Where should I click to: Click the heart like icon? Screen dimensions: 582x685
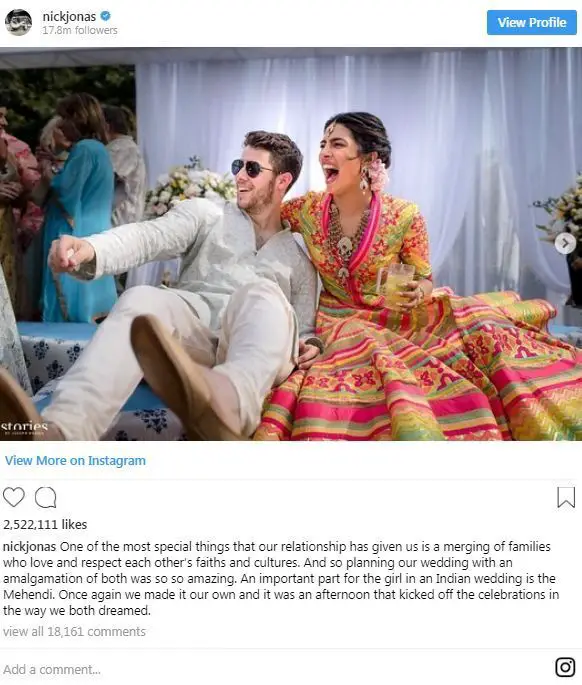tap(14, 497)
